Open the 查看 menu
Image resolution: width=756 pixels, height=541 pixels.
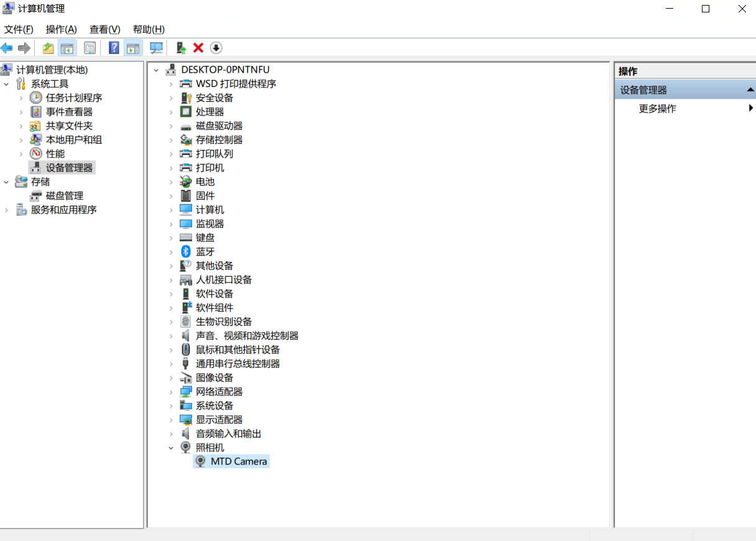(x=103, y=29)
